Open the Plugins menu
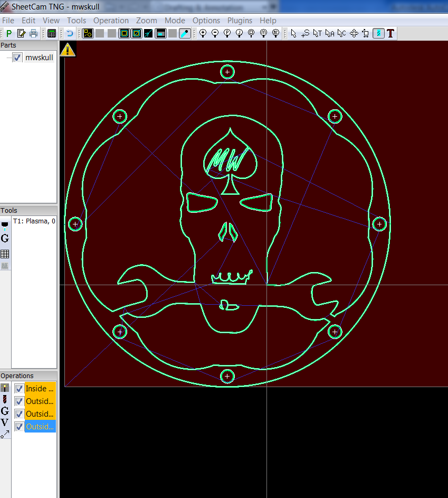The image size is (448, 498). click(240, 21)
